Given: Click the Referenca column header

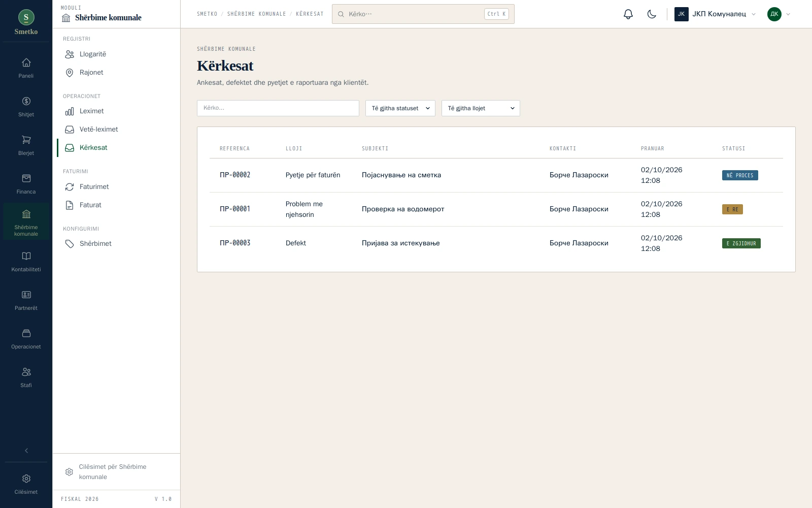Looking at the screenshot, I should tap(234, 149).
